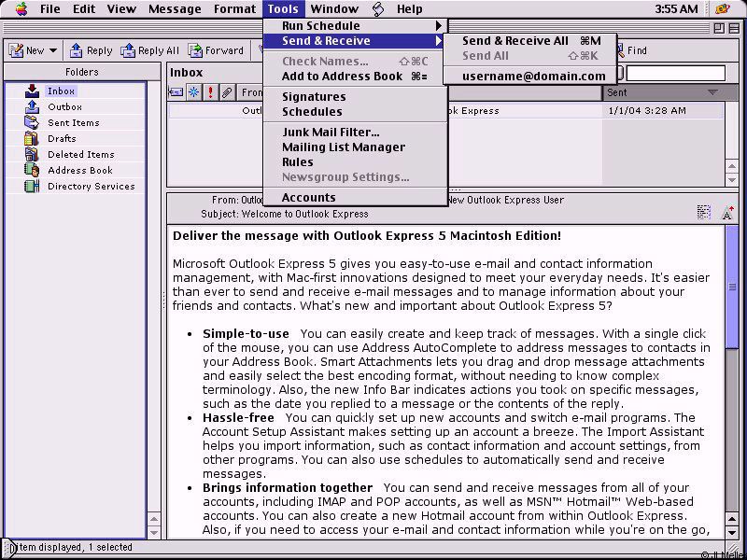The image size is (747, 560).
Task: Click the Reply All toolbar button
Action: 149,50
